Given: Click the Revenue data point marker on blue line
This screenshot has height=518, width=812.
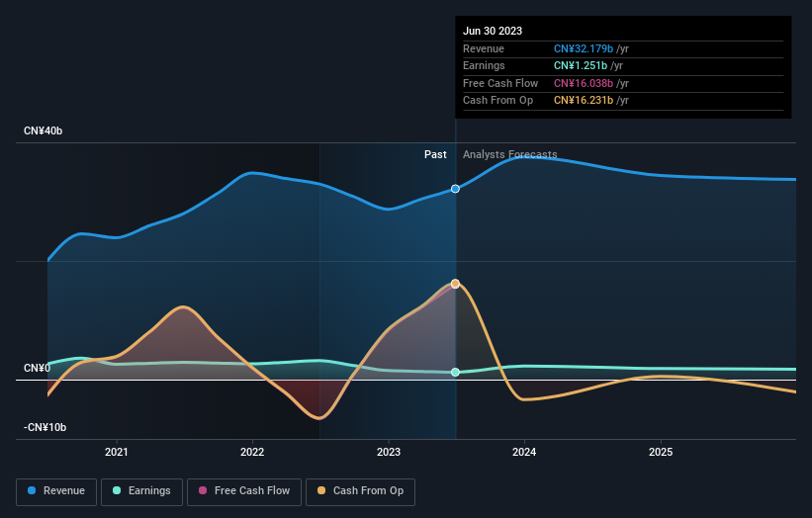Looking at the screenshot, I should coord(455,189).
